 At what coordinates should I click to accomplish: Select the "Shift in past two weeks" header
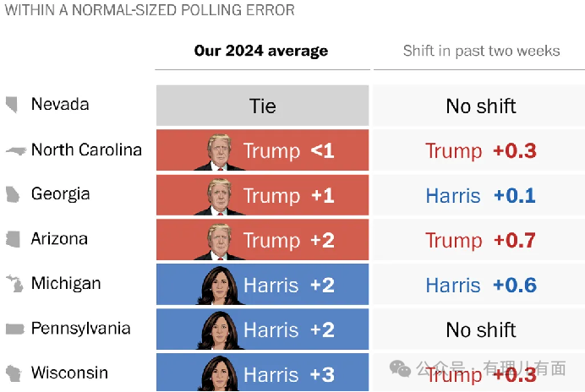pos(481,51)
